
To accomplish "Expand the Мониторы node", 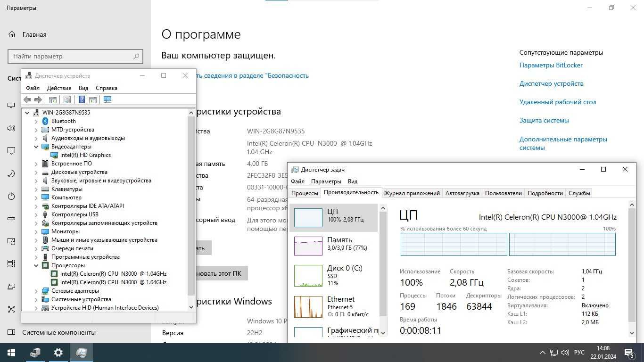I will (x=36, y=231).
